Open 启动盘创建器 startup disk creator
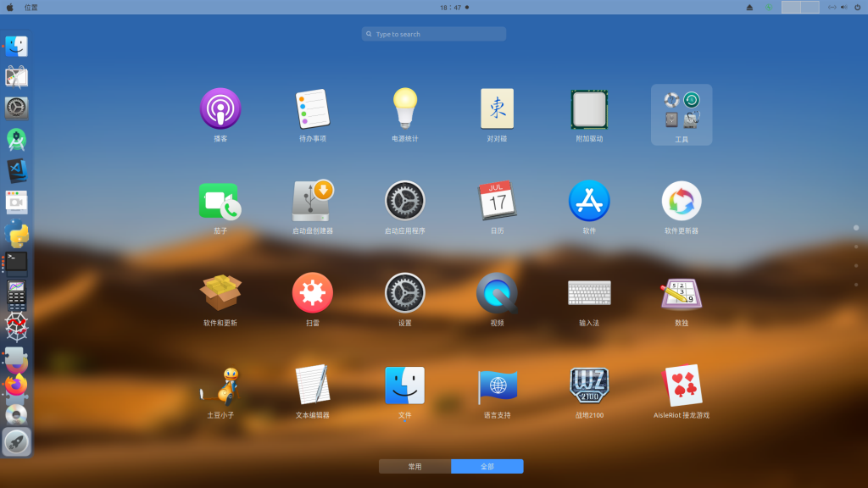The width and height of the screenshot is (868, 488). tap(312, 202)
